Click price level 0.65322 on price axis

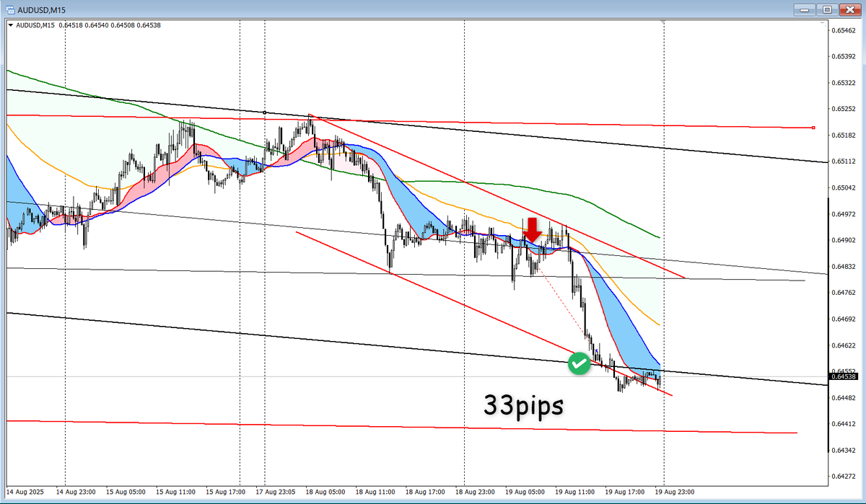coord(843,83)
